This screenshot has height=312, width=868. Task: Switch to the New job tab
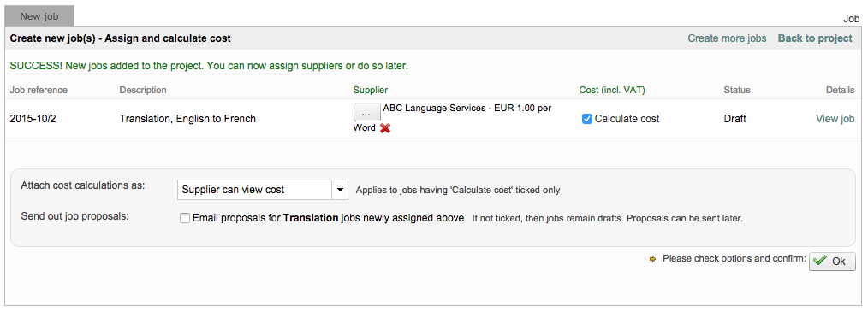click(39, 16)
